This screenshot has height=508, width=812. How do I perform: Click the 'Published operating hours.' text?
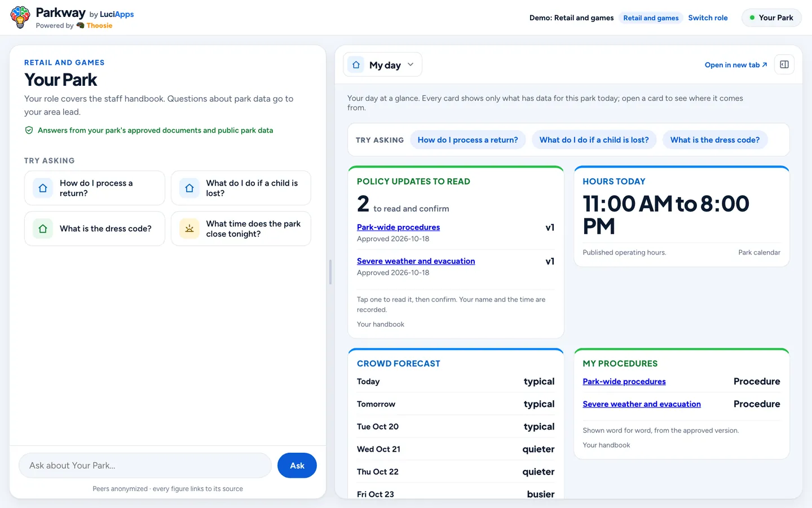coord(624,252)
